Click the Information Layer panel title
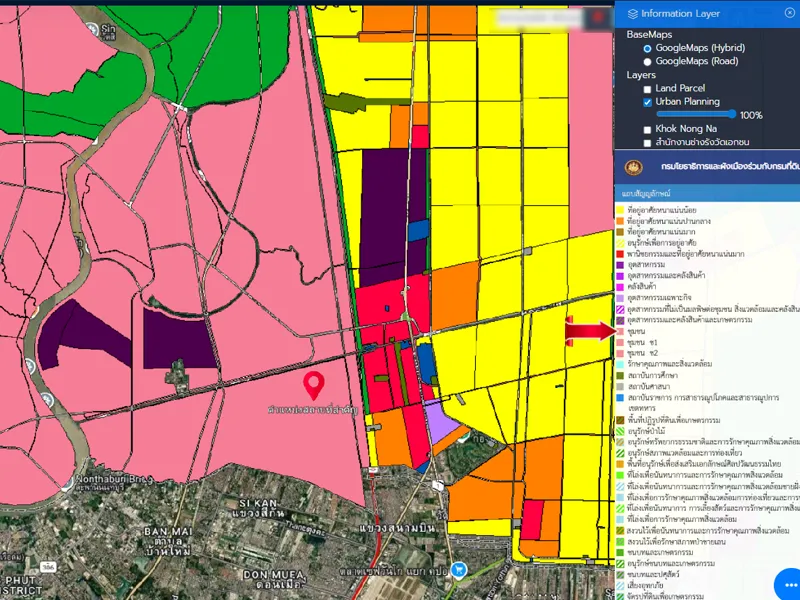The width and height of the screenshot is (800, 600). pyautogui.click(x=680, y=14)
